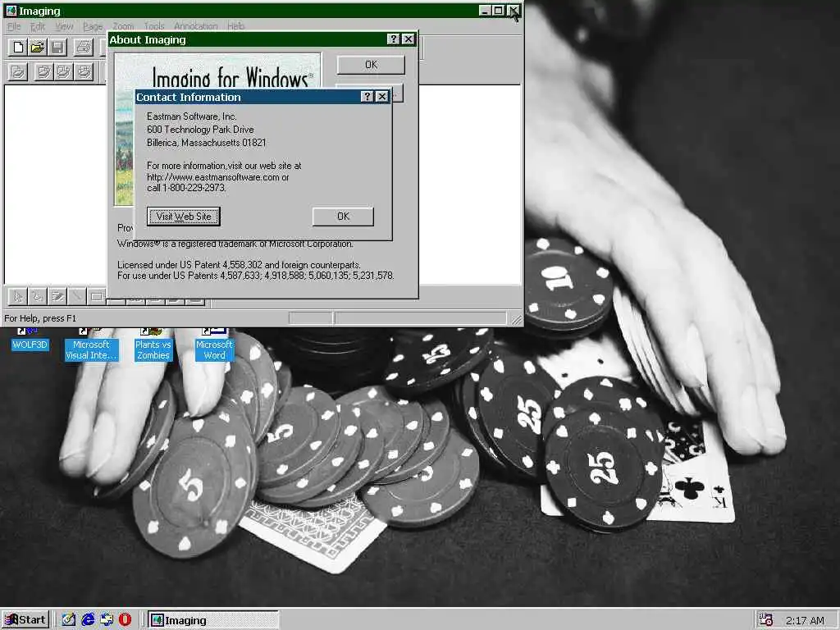Click the Imaging taskbar button
The height and width of the screenshot is (630, 840).
point(213,620)
